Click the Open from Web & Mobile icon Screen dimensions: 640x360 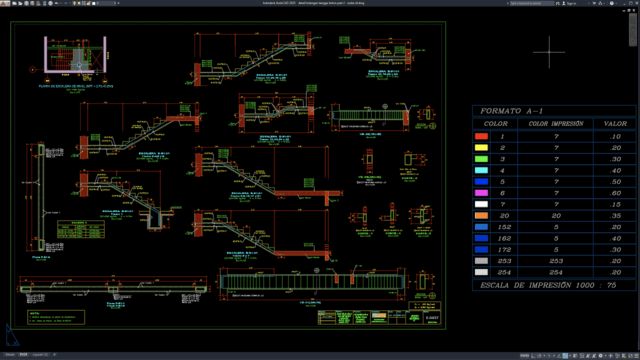click(38, 3)
